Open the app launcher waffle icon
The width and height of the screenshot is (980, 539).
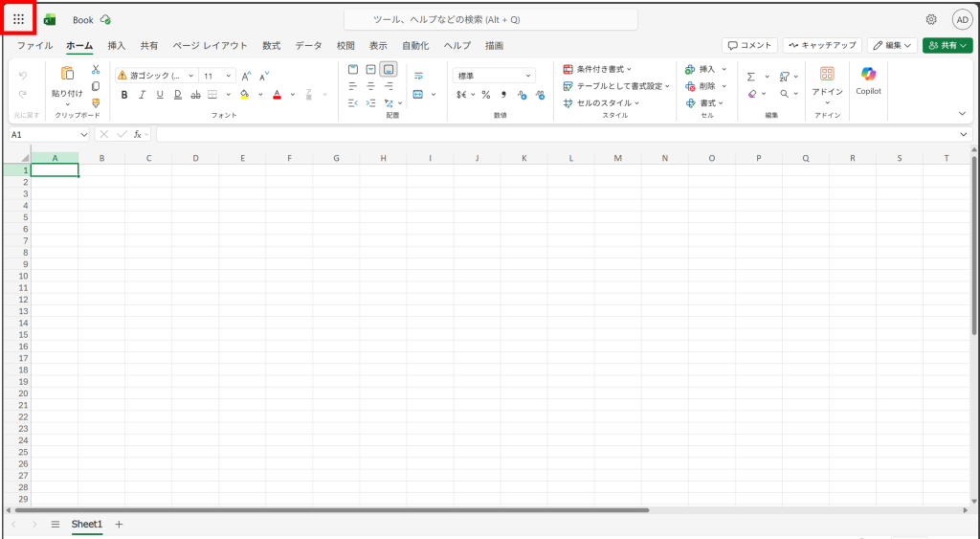(x=18, y=19)
